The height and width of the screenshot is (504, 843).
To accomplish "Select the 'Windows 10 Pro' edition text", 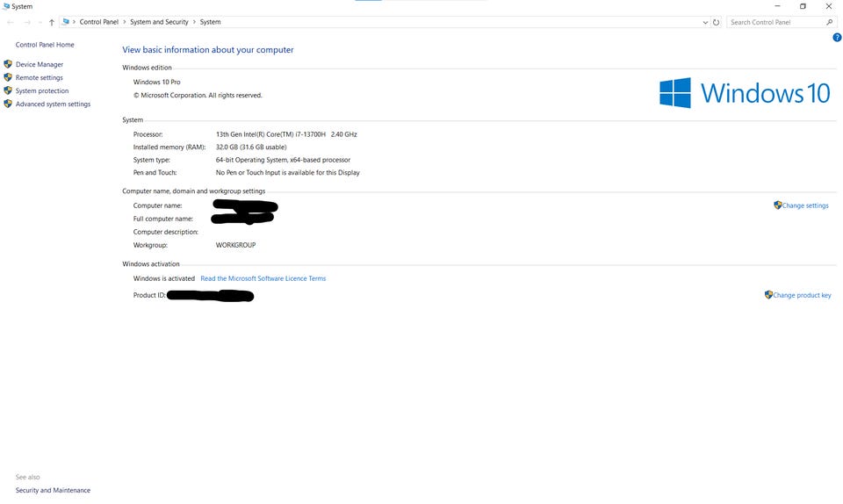I will (x=156, y=83).
